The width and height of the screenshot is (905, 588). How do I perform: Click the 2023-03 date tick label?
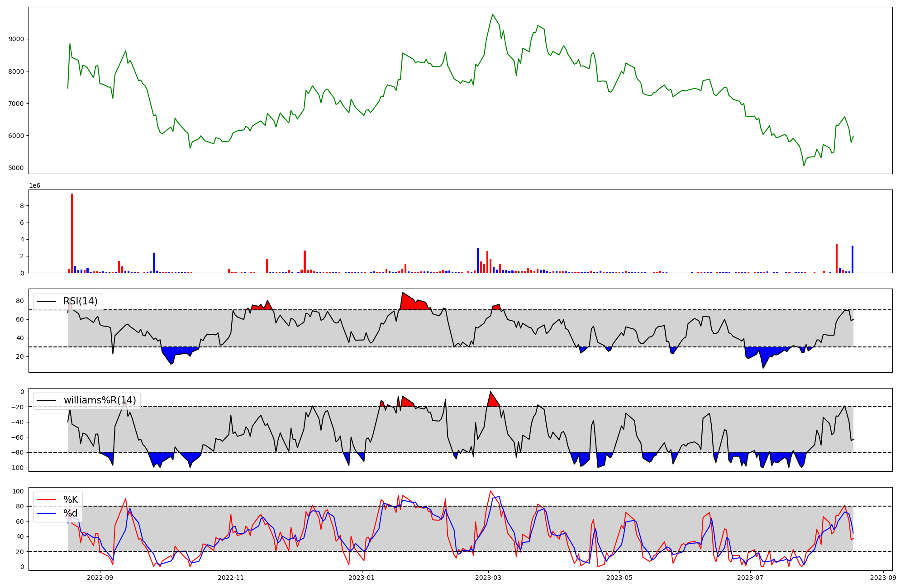[488, 578]
